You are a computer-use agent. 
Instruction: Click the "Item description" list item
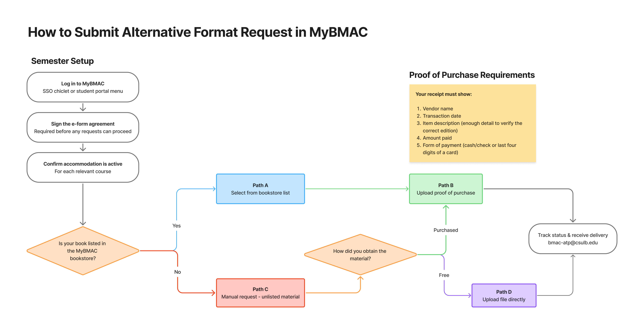pos(469,127)
